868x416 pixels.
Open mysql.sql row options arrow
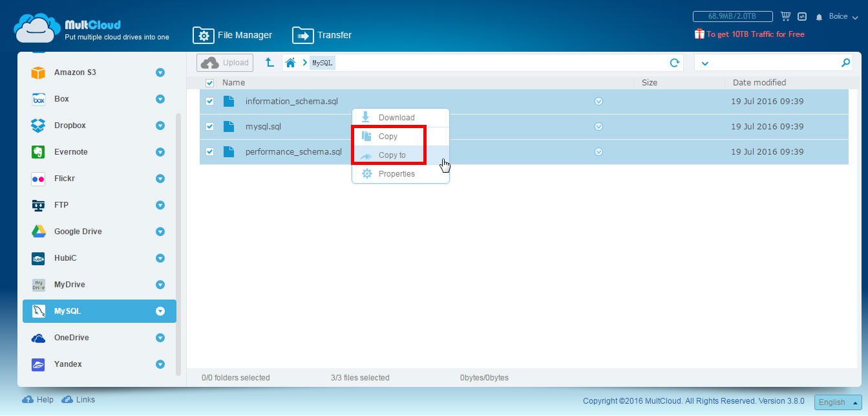[598, 127]
